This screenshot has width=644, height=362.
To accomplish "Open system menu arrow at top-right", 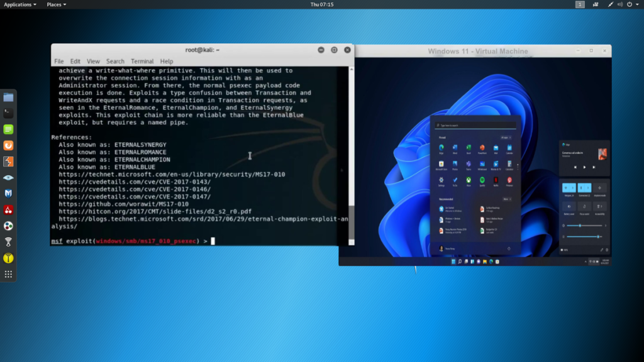I will click(x=636, y=4).
